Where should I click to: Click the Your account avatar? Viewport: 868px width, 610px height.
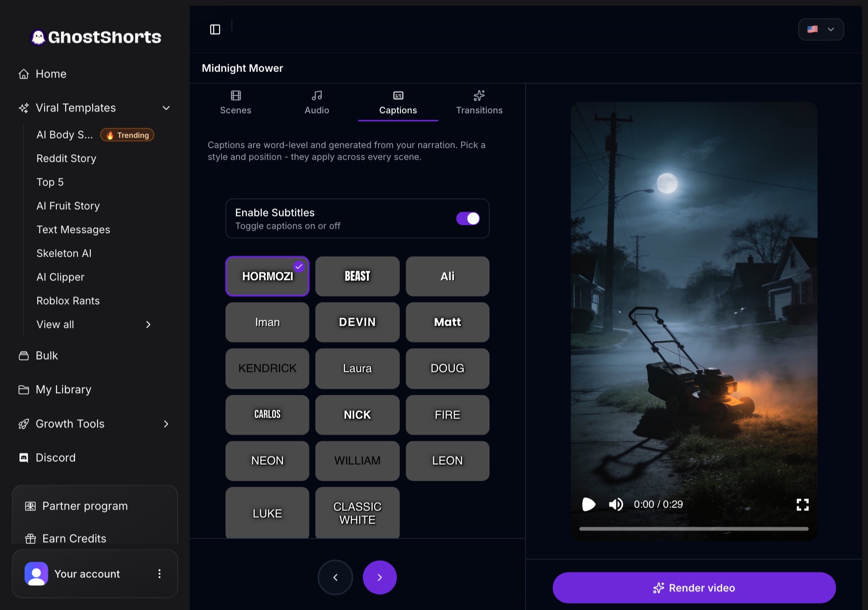36,574
